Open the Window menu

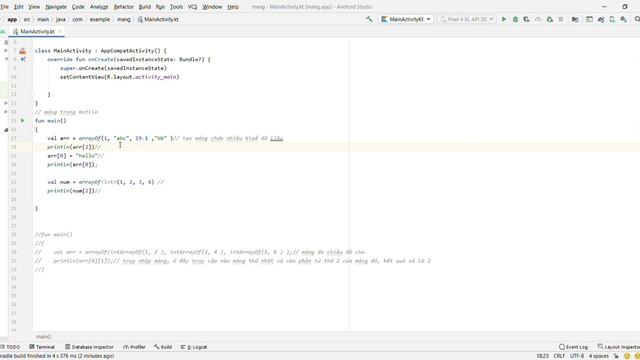(x=212, y=7)
